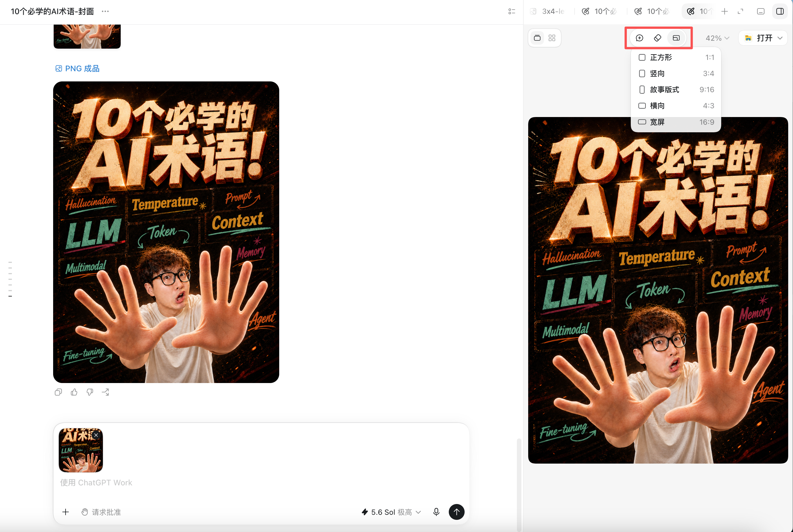Share the response with the share icon
This screenshot has height=532, width=793.
pyautogui.click(x=105, y=392)
